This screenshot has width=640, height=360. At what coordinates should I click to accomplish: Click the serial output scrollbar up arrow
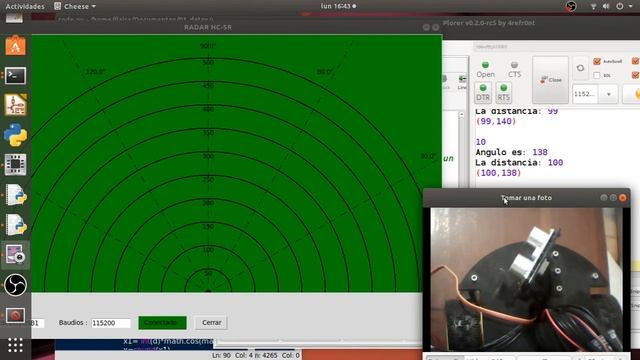click(461, 115)
